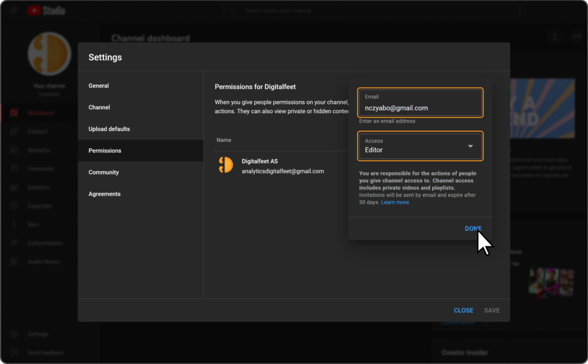The height and width of the screenshot is (364, 588).
Task: Open the Analytics icon in the sidebar
Action: click(x=14, y=150)
